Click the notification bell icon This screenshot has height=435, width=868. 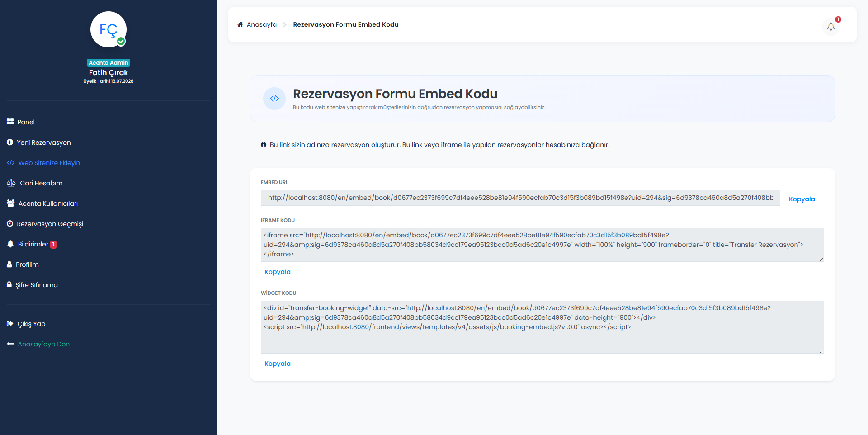(x=831, y=27)
